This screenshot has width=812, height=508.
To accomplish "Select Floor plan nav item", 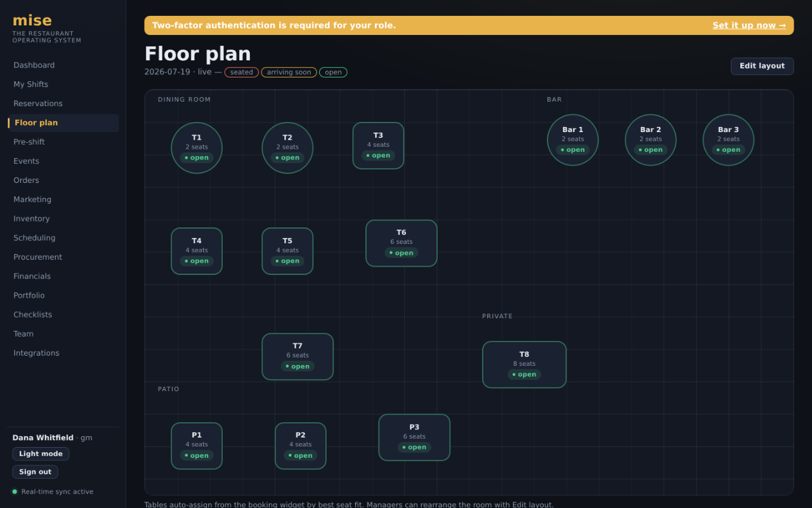I will tap(63, 123).
